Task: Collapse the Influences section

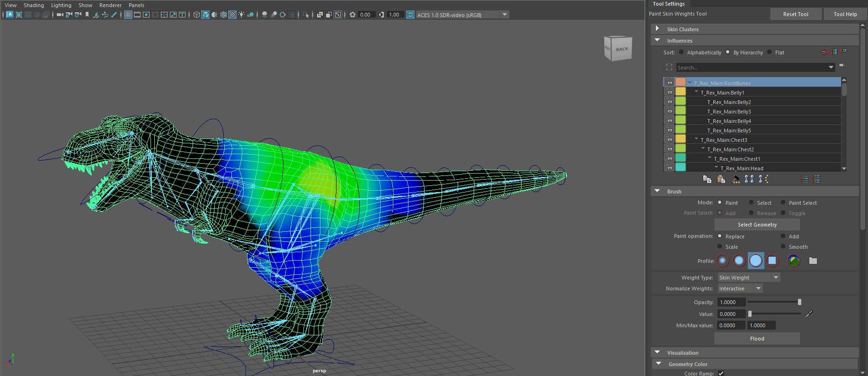Action: tap(657, 40)
